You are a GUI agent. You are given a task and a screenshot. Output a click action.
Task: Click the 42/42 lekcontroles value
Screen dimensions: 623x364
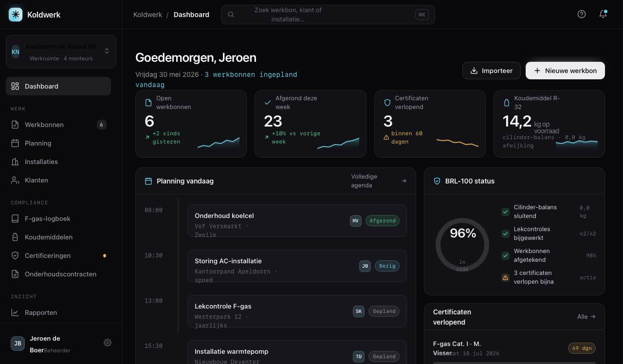[x=587, y=234]
